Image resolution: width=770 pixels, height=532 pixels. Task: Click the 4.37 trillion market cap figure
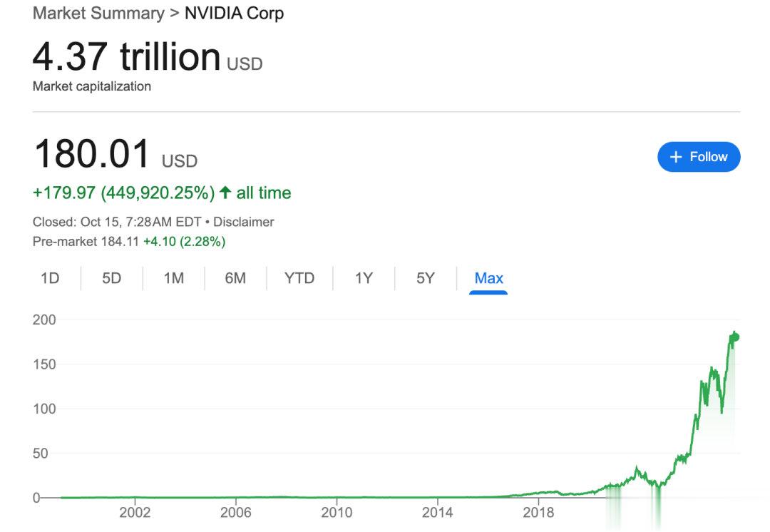127,57
